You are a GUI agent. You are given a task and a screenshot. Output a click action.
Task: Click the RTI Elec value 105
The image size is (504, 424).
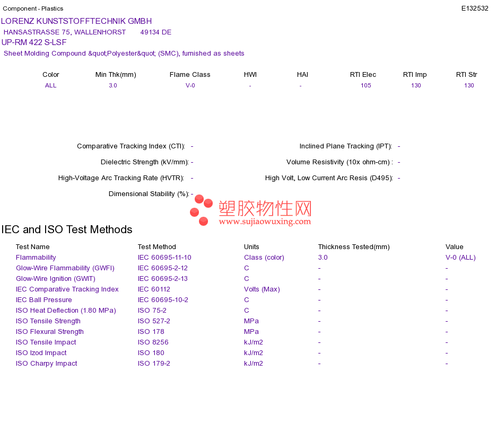coord(366,85)
